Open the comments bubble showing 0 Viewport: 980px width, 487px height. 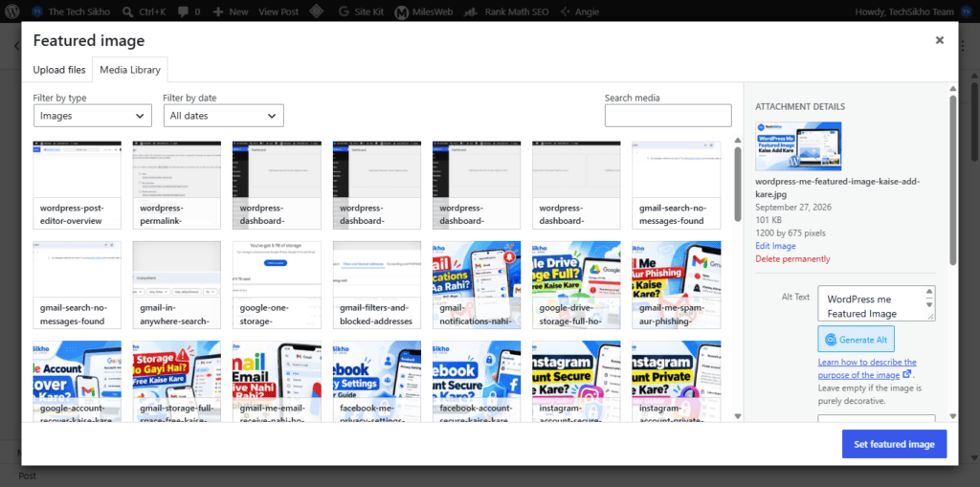point(189,11)
